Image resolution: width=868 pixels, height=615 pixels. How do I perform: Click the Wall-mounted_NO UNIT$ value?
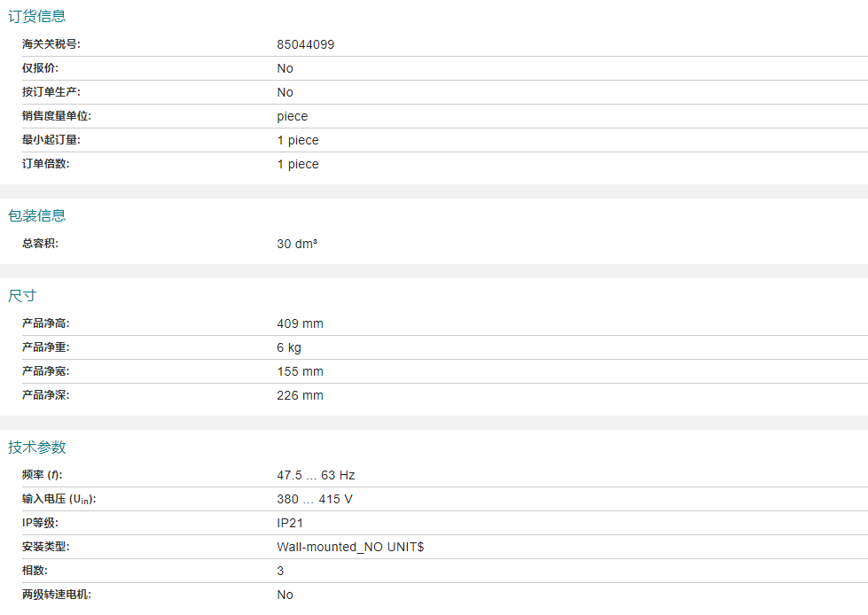[350, 547]
